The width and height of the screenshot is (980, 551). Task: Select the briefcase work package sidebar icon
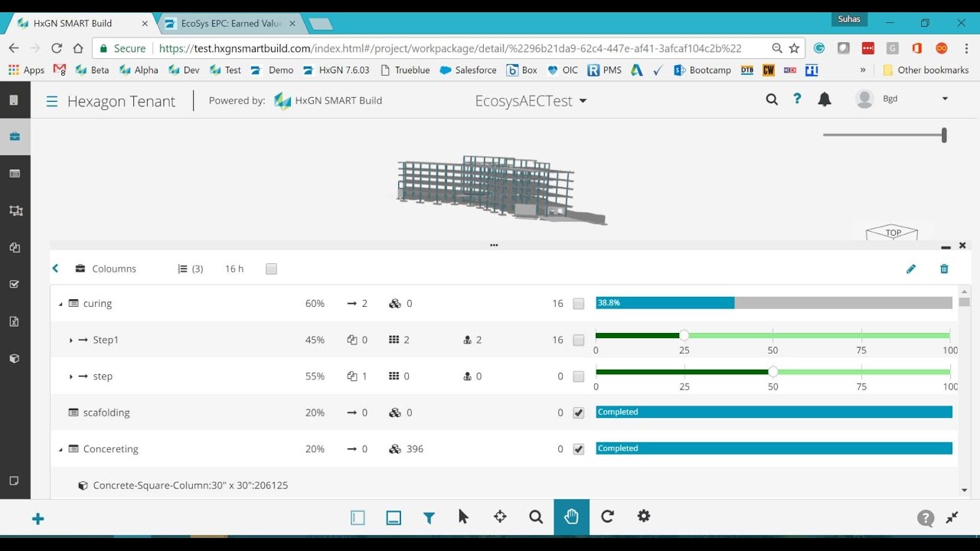click(15, 137)
